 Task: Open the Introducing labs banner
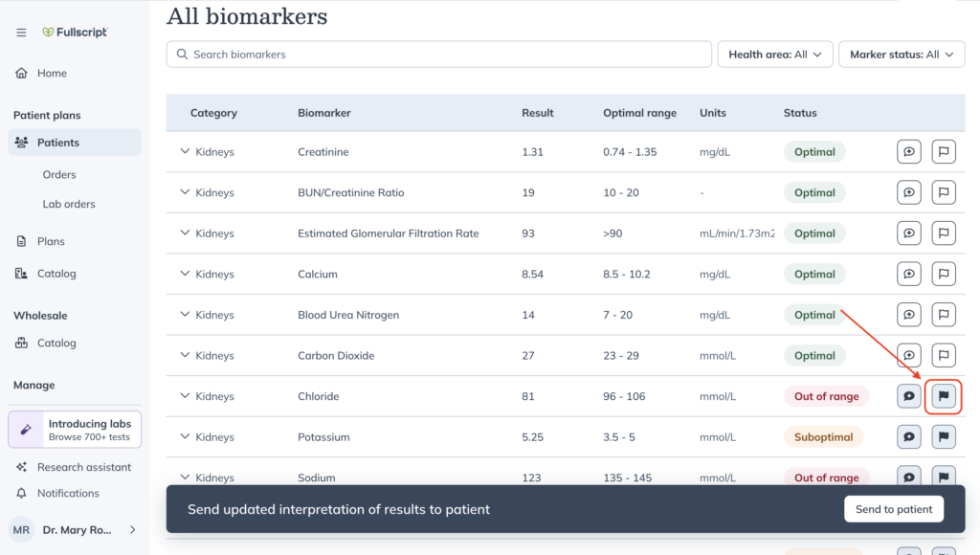(75, 430)
